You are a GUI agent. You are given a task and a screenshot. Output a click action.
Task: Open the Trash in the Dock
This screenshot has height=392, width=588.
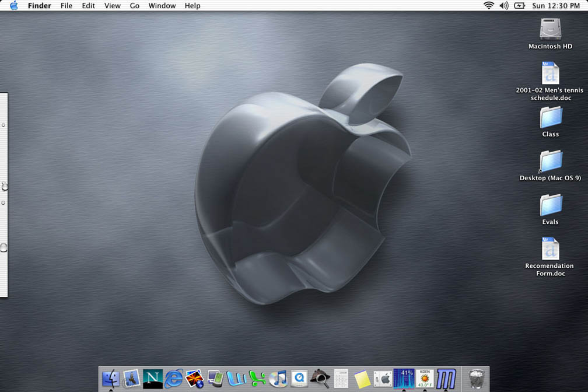click(476, 379)
